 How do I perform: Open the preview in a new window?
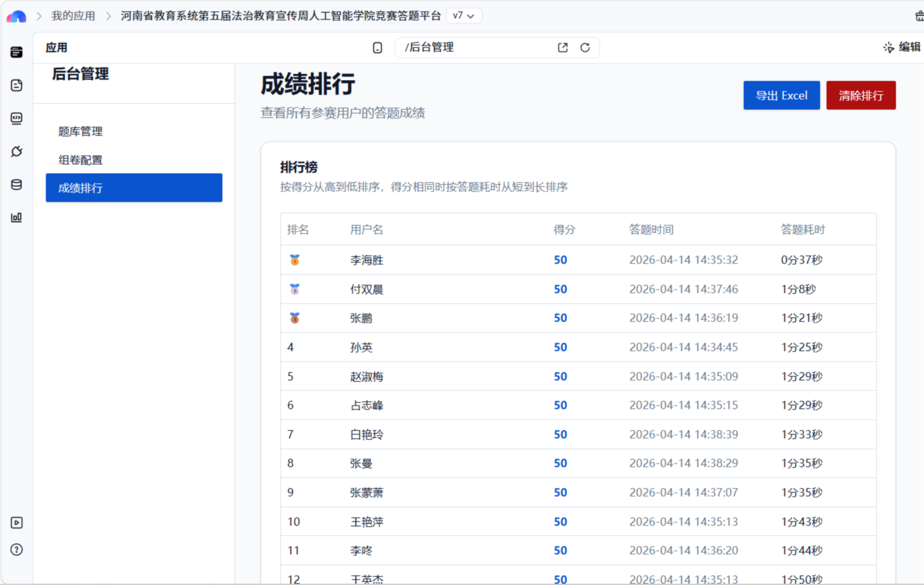coord(563,48)
